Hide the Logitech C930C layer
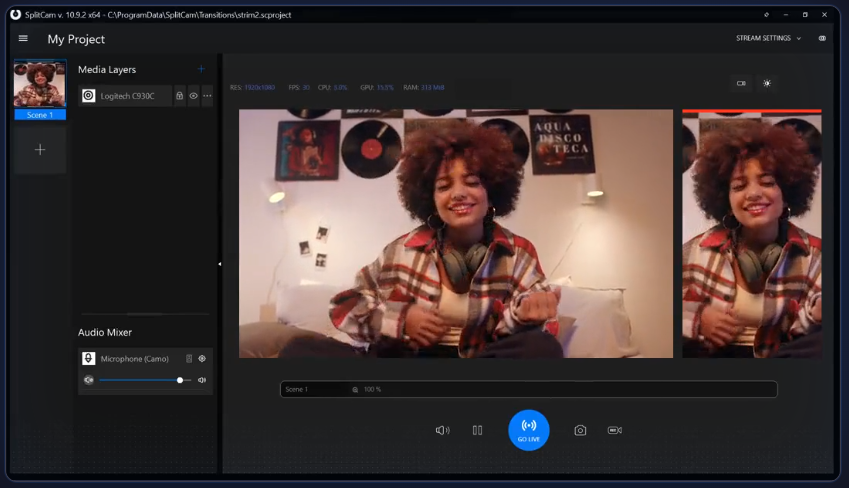The image size is (849, 488). pos(193,96)
